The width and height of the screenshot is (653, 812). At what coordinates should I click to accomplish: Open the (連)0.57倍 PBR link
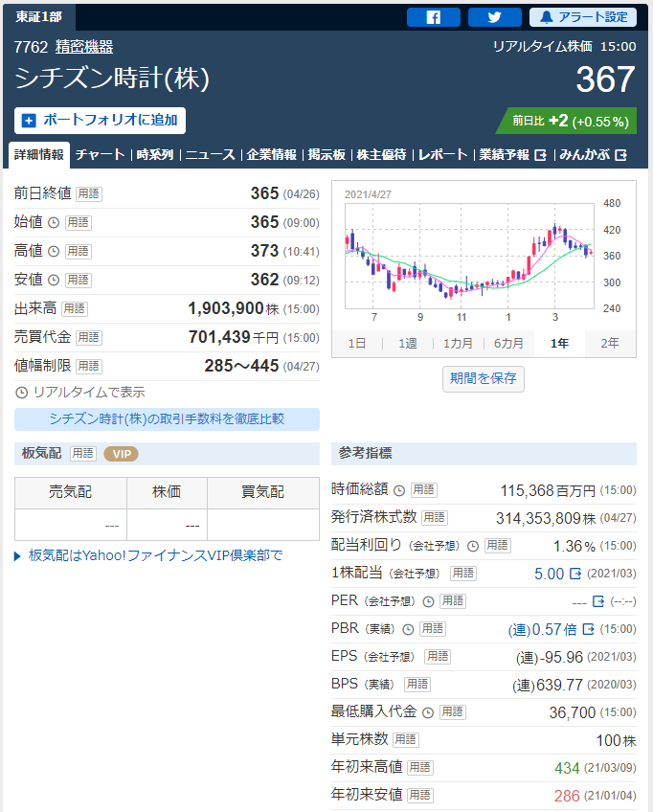tap(542, 630)
